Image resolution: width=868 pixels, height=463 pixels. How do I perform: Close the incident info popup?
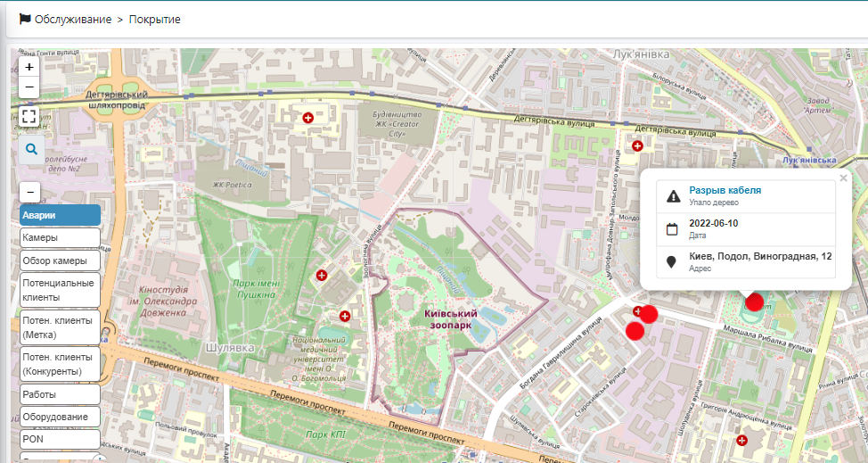coord(843,178)
